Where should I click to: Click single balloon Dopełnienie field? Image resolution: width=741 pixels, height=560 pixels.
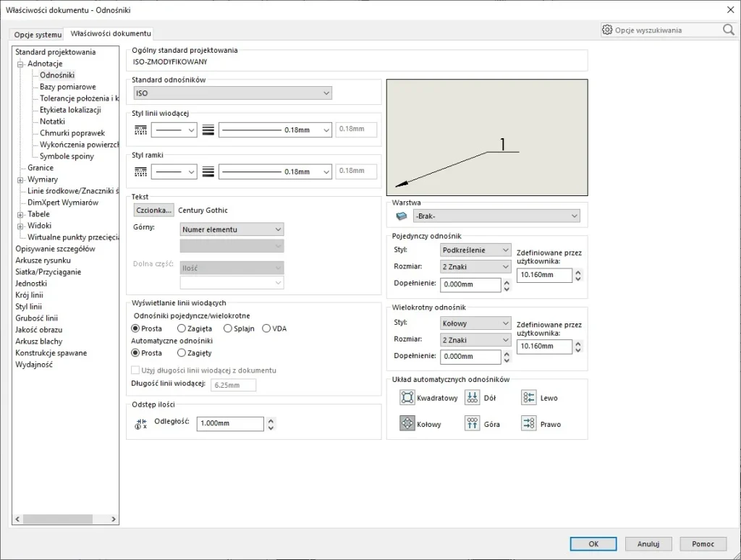coord(470,284)
